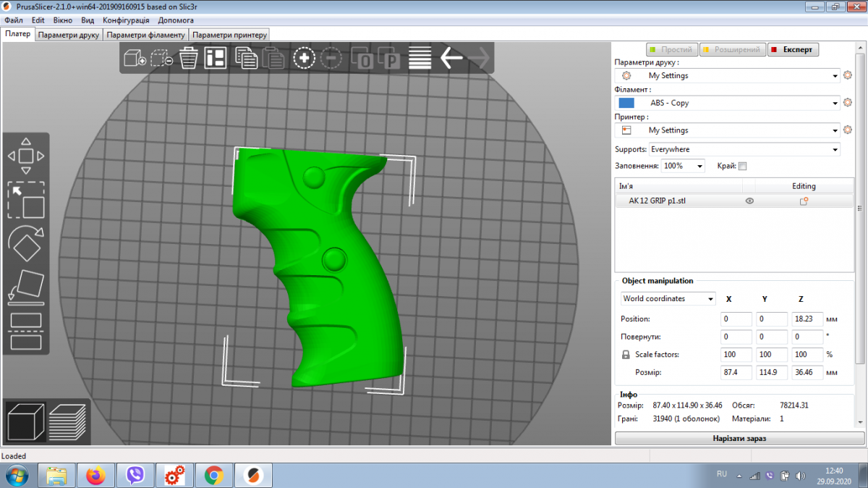Click the Add instance plus icon
868x488 pixels.
(305, 59)
